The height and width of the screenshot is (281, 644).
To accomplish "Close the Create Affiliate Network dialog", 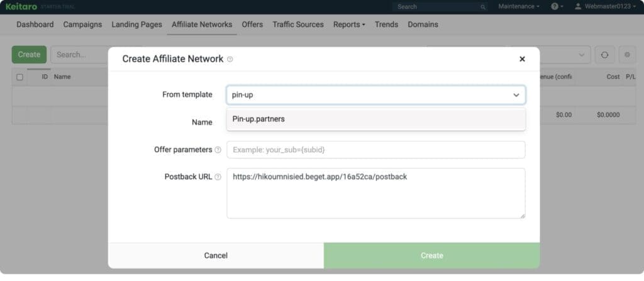I will (x=522, y=59).
